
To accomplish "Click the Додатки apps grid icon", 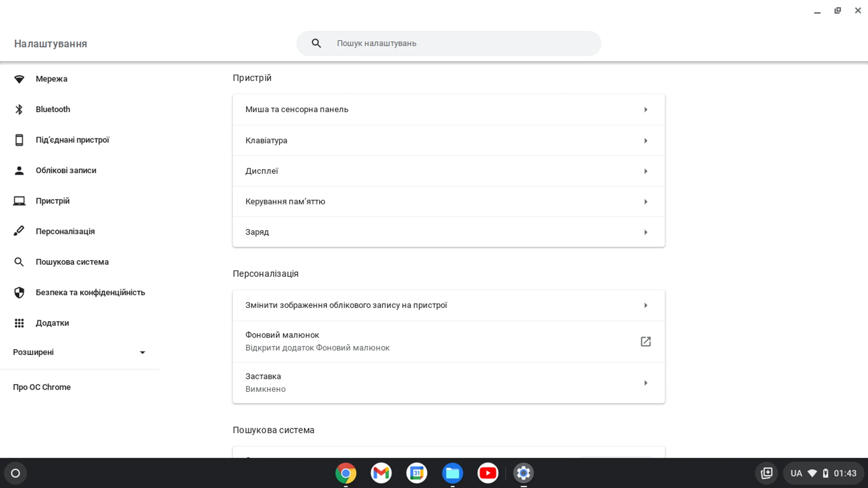I will click(x=19, y=323).
